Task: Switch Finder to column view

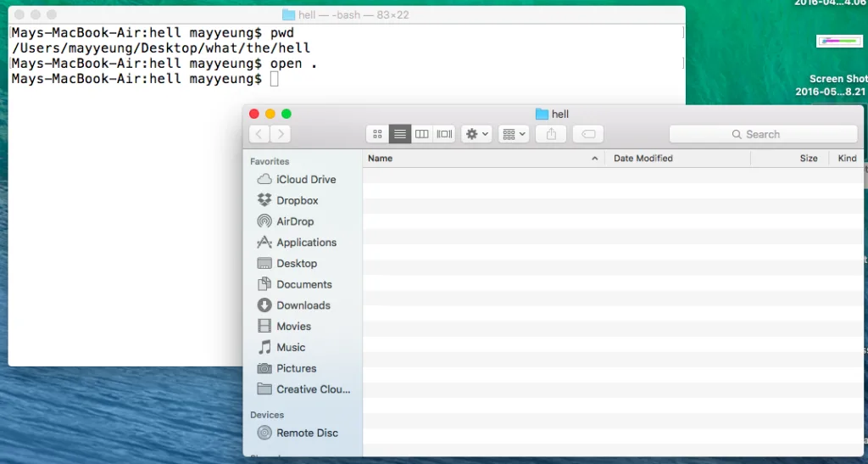Action: coord(422,134)
